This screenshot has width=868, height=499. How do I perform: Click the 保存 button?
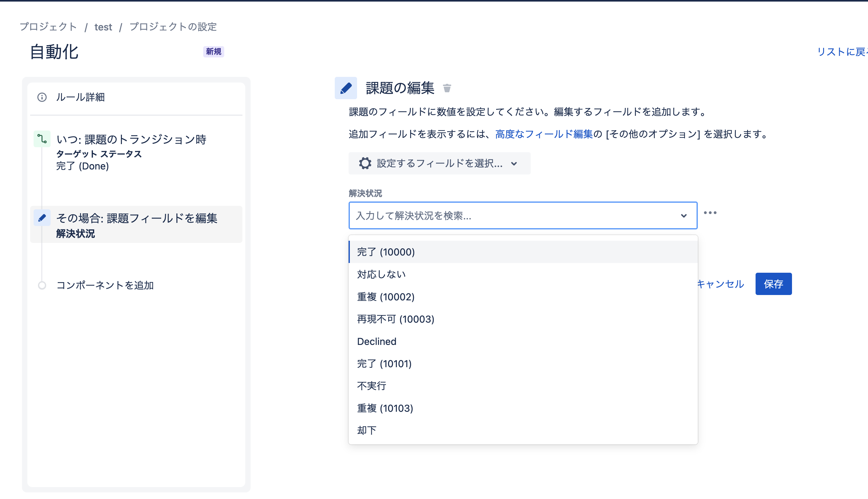(773, 284)
